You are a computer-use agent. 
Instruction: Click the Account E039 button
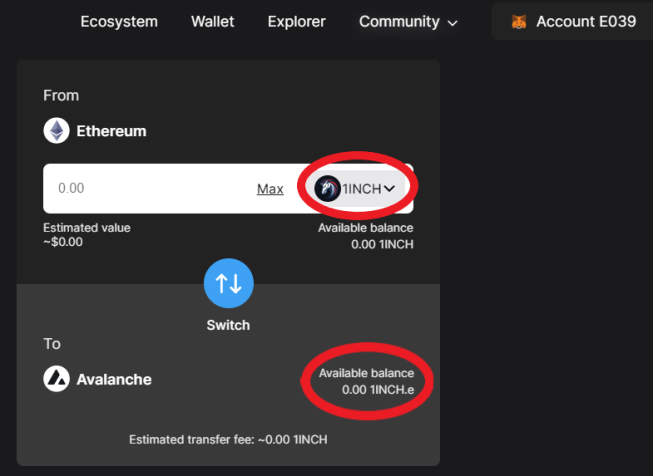[572, 22]
